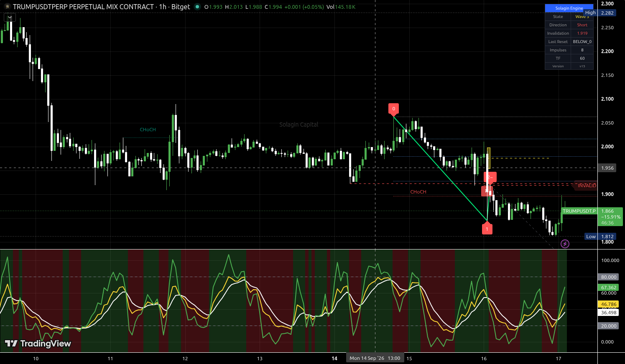Click the 67.362 green oscillator value
Screen dimensions: 625x364
(x=609, y=288)
